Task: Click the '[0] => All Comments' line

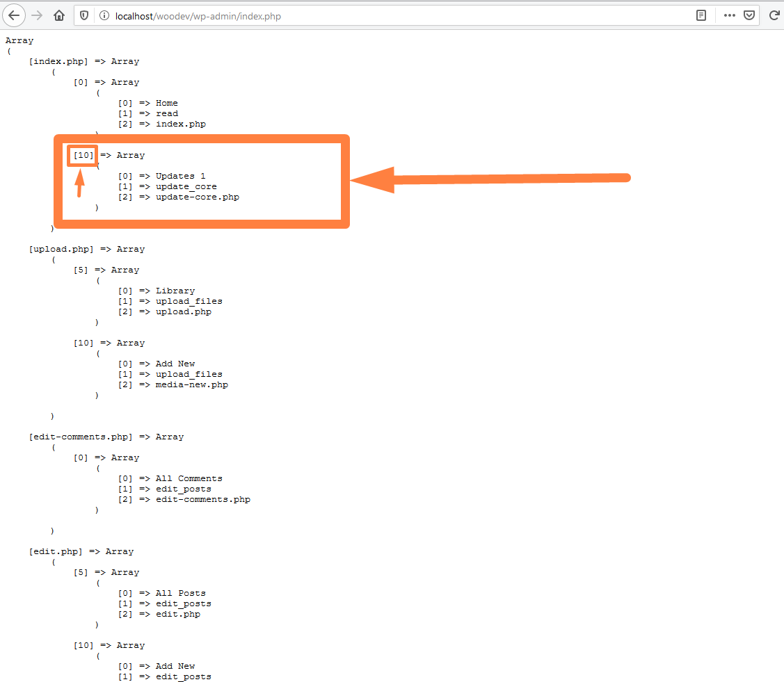Action: (170, 478)
